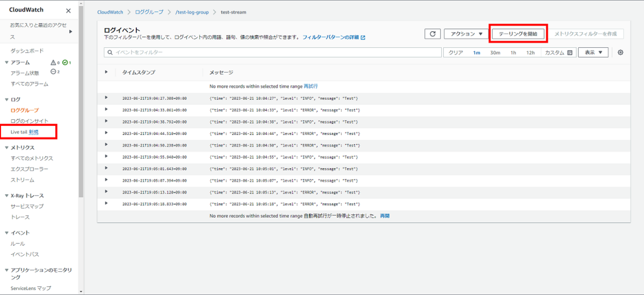Expand log row at 19:05:01.643
This screenshot has height=295, width=644.
click(x=106, y=168)
